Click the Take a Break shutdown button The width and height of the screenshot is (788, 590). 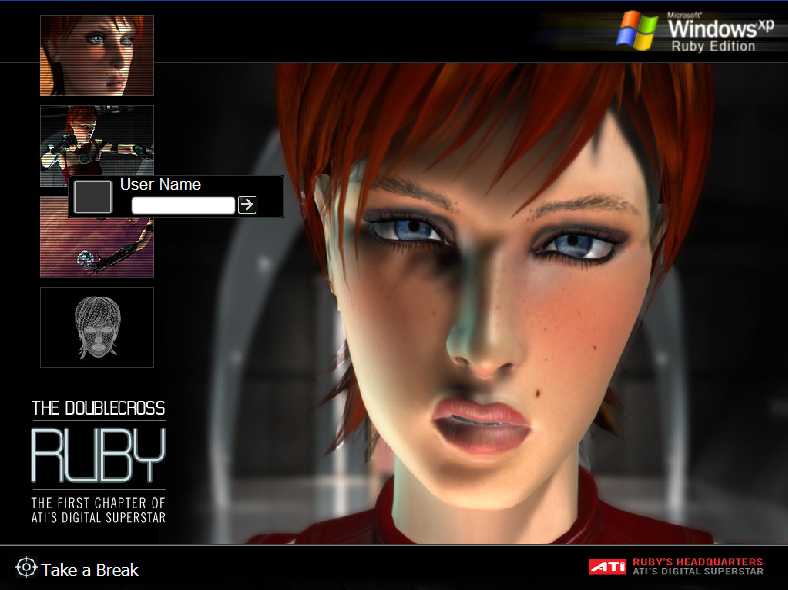[x=77, y=569]
